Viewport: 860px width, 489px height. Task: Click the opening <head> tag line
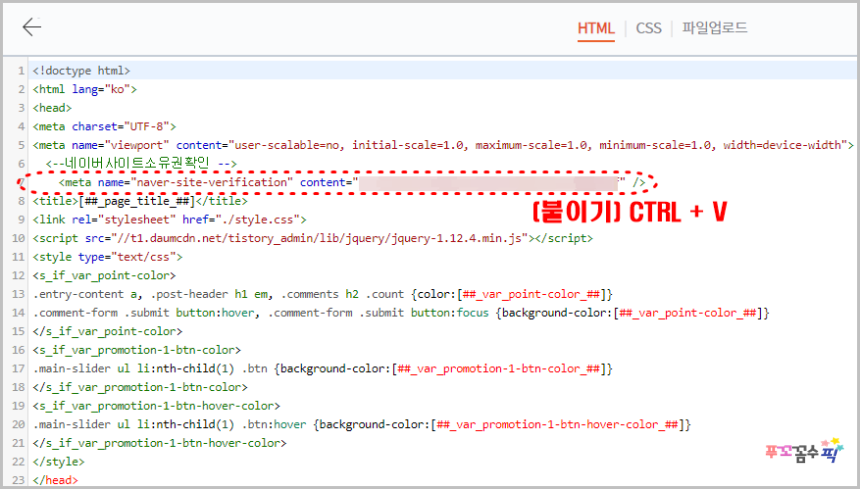(x=52, y=108)
